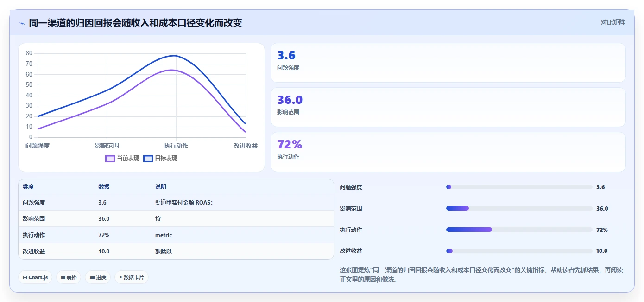Click table cell 渠道甲实付金额 ROAS:
Image resolution: width=644 pixels, height=302 pixels.
[184, 203]
